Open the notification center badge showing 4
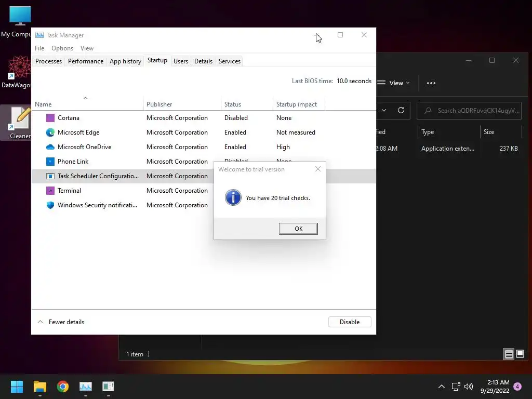Image resolution: width=532 pixels, height=399 pixels. tap(517, 387)
